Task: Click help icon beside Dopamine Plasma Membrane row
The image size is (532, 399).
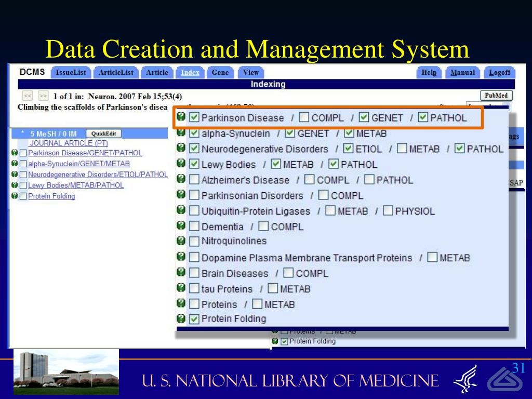Action: click(181, 257)
